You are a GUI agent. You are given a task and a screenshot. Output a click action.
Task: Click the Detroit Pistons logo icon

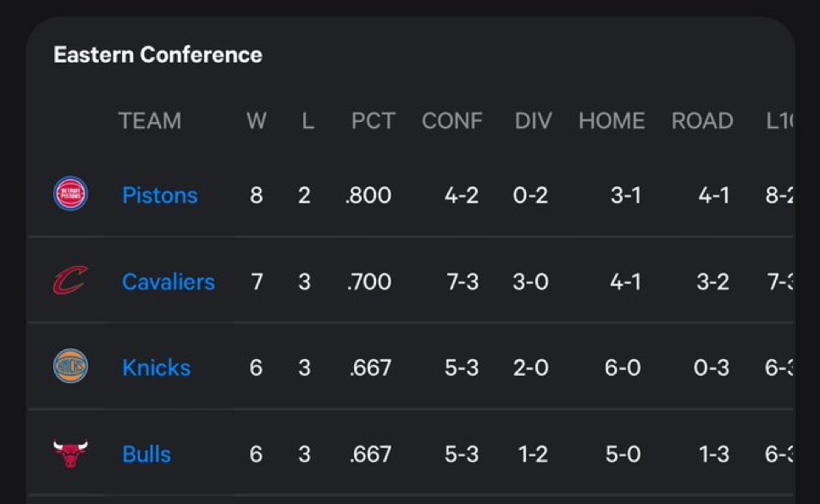tap(70, 194)
